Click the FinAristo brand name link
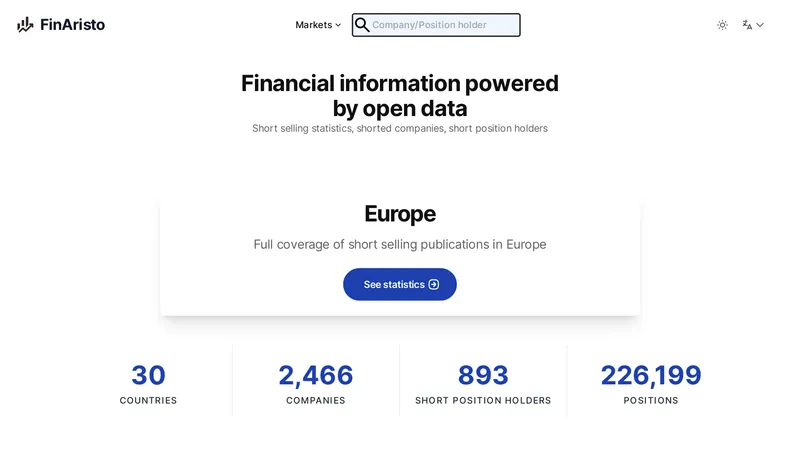This screenshot has height=450, width=800. click(72, 24)
